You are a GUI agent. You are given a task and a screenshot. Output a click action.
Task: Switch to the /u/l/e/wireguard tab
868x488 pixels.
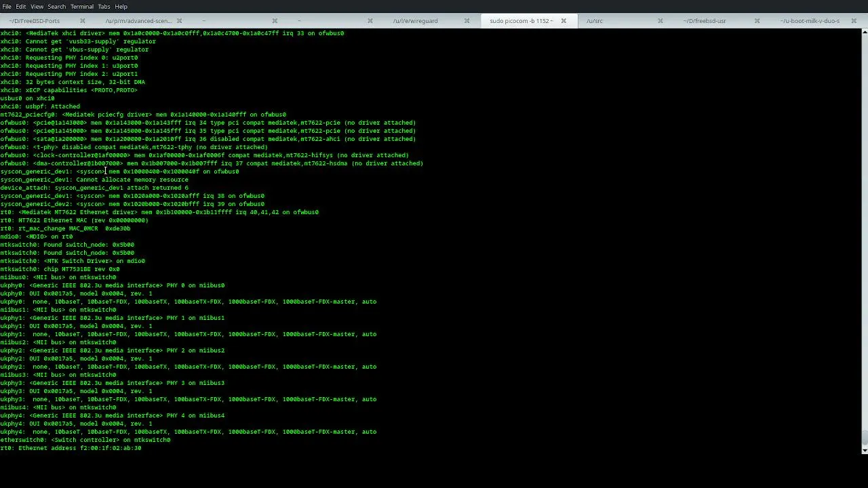415,21
